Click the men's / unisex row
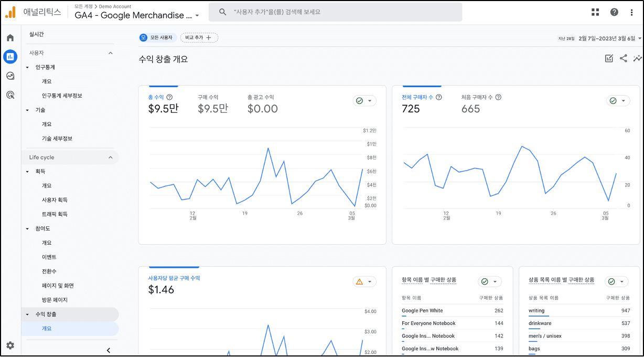Image resolution: width=644 pixels, height=357 pixels. pyautogui.click(x=579, y=336)
